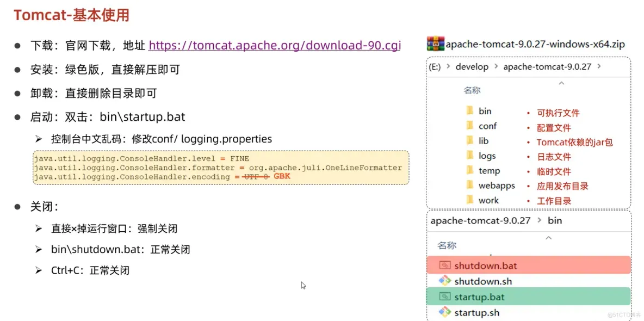
Task: Click the bin segment in lower breadcrumb
Action: pos(555,221)
